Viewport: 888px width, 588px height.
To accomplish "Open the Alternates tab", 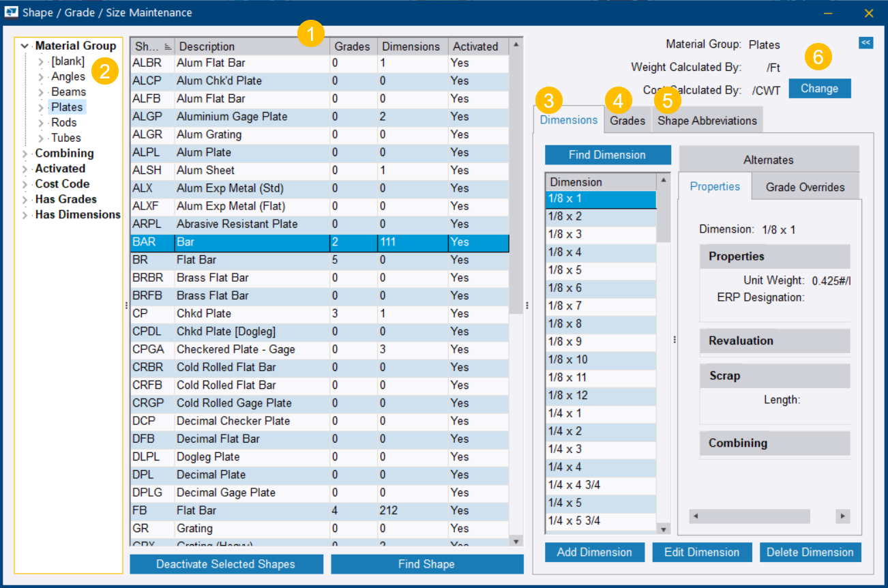I will 768,159.
